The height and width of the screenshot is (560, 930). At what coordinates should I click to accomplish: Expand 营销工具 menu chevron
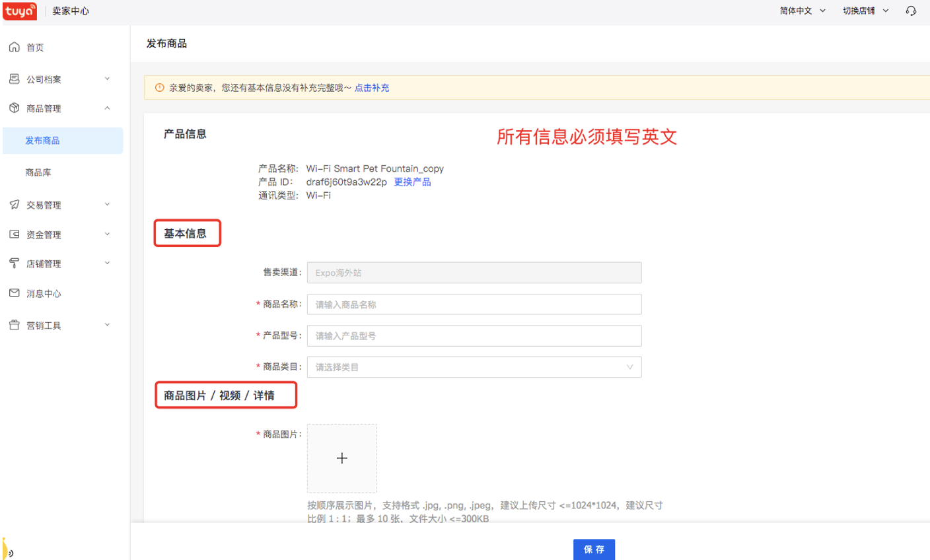[x=107, y=325]
